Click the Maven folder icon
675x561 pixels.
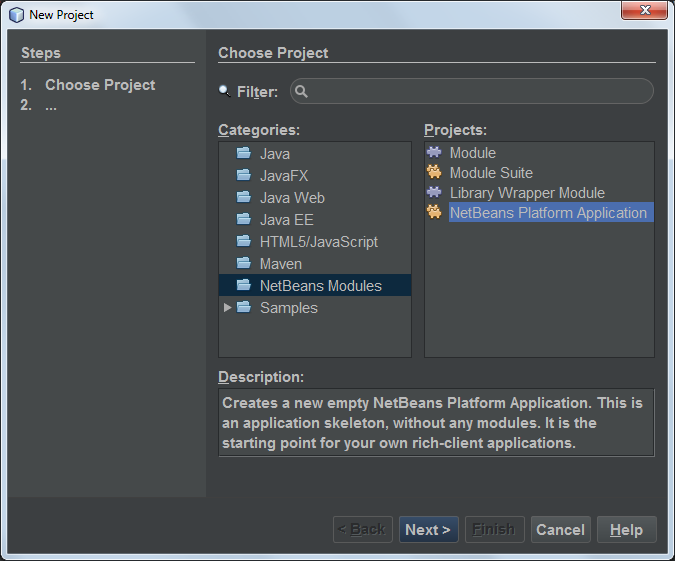click(243, 264)
